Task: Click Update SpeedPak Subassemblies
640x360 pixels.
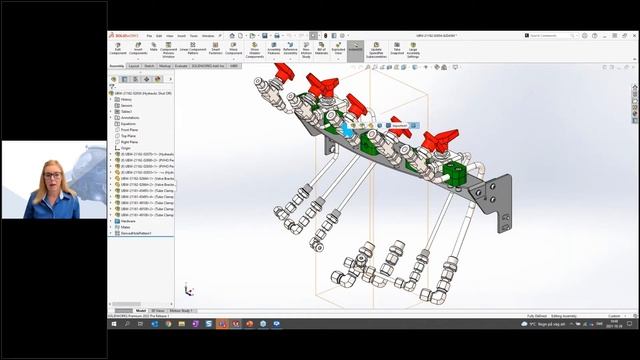Action: [376, 50]
